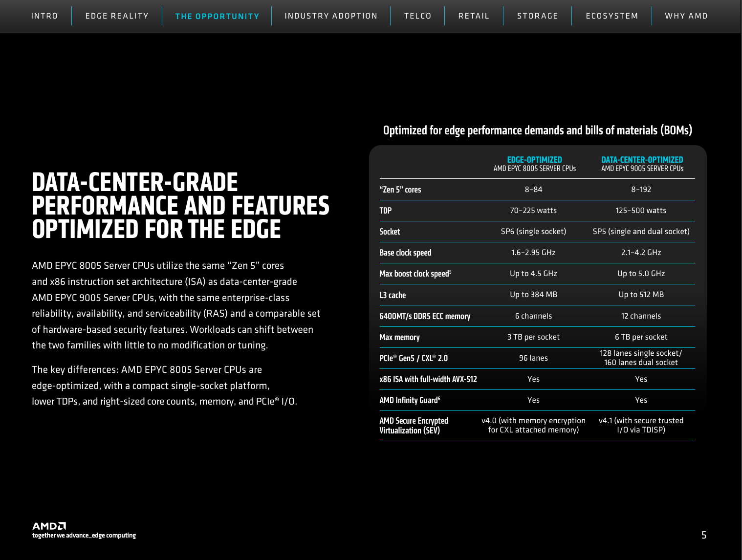Image resolution: width=742 pixels, height=560 pixels.
Task: Click the "together we advance_edge computing" tagline
Action: (84, 536)
